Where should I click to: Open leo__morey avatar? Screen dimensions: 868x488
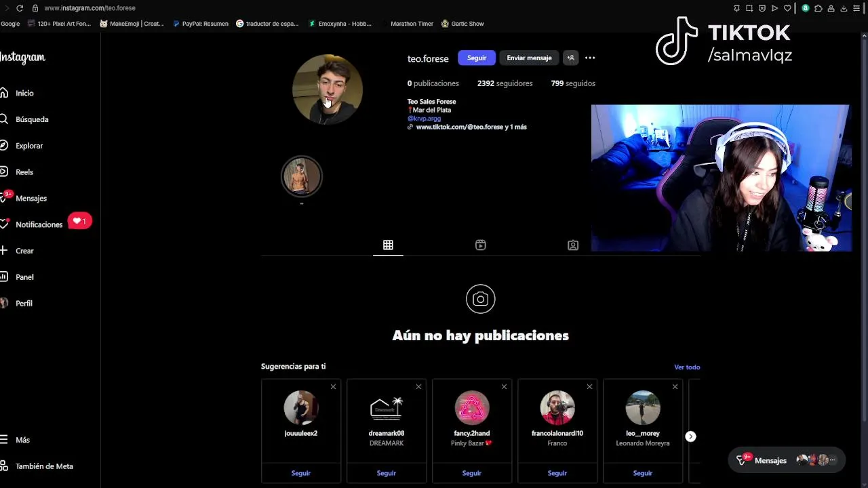click(643, 408)
